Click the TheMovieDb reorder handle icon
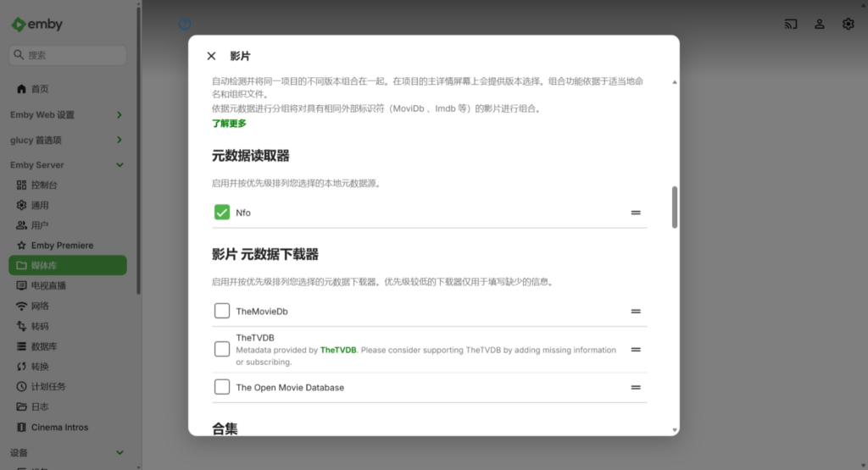 pyautogui.click(x=636, y=312)
